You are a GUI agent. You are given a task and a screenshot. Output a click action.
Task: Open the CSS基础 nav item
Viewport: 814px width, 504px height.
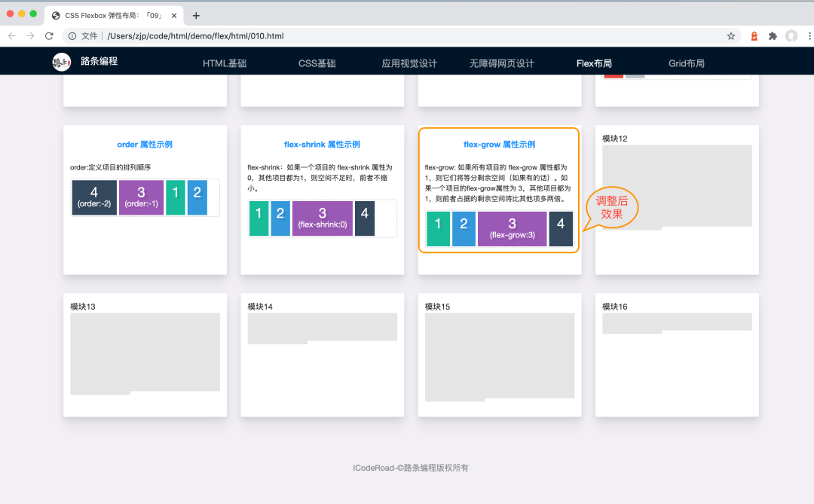pyautogui.click(x=317, y=63)
